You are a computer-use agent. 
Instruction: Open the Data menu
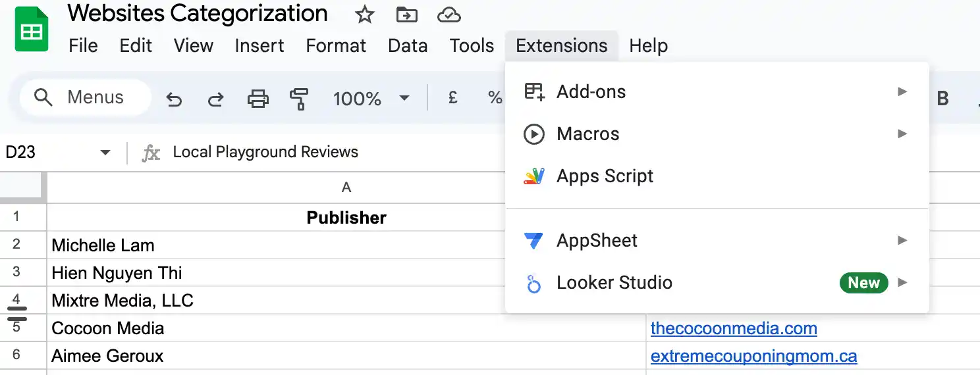click(408, 45)
